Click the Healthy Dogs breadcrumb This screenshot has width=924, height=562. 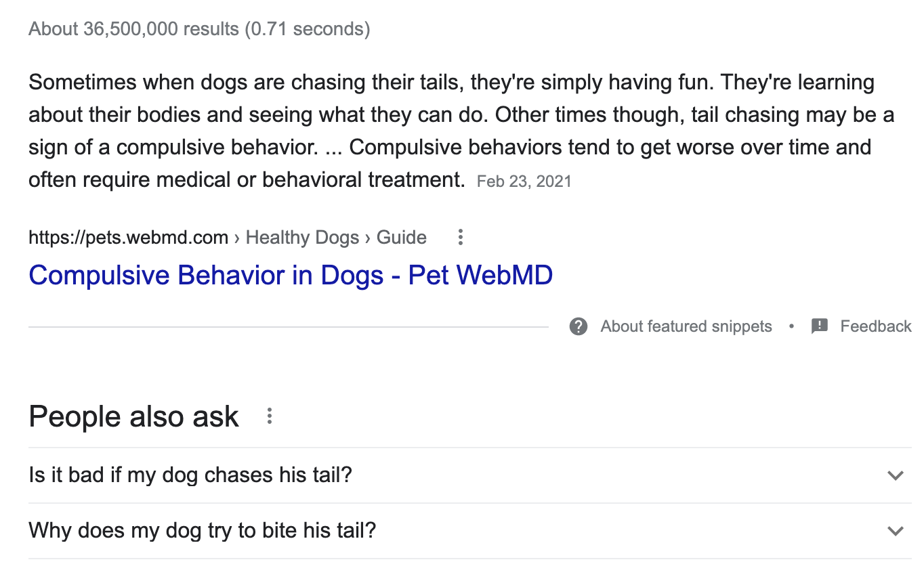[x=302, y=238]
